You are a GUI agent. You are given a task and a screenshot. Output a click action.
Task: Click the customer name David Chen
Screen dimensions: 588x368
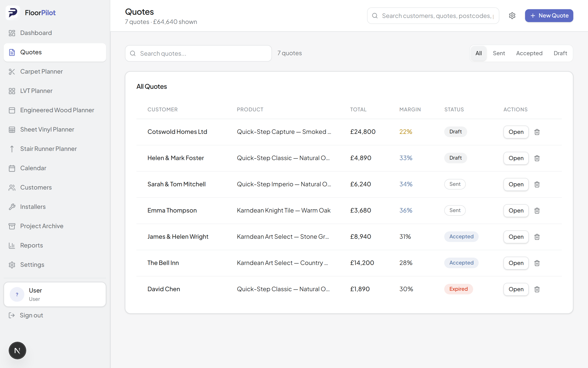tap(164, 289)
